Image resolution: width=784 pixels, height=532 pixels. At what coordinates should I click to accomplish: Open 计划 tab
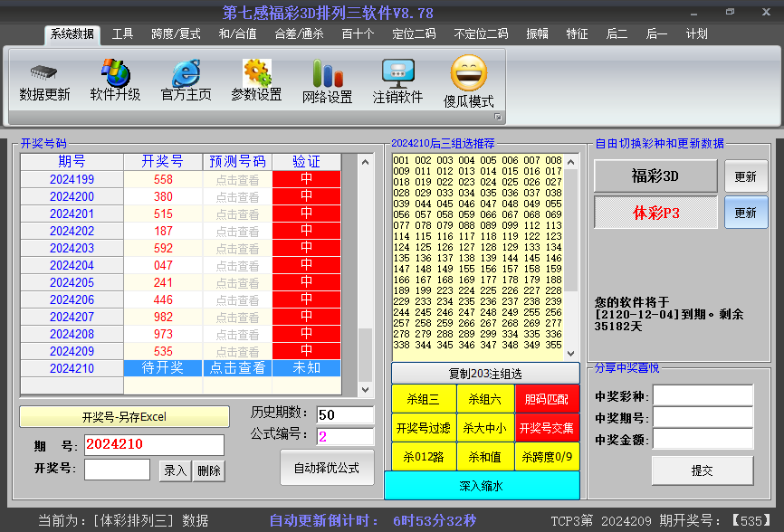click(x=696, y=34)
